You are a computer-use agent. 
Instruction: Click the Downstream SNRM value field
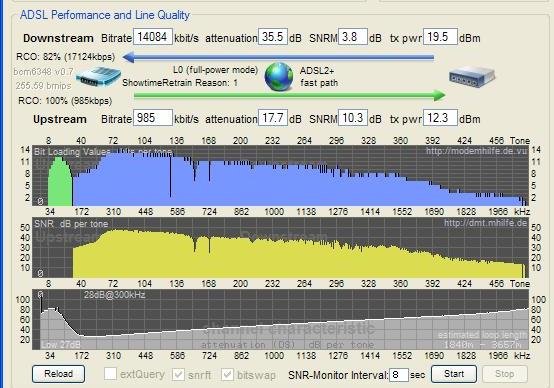click(x=353, y=37)
